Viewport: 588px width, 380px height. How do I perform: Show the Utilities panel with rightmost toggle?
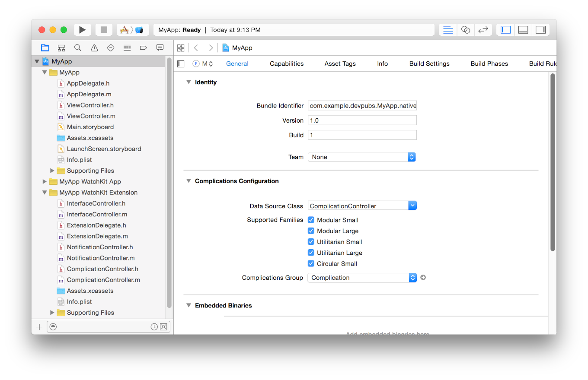click(x=540, y=29)
